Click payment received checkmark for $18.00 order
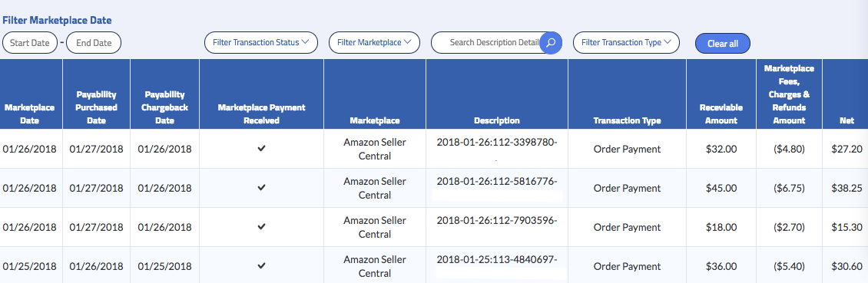Image resolution: width=868 pixels, height=283 pixels. (262, 226)
